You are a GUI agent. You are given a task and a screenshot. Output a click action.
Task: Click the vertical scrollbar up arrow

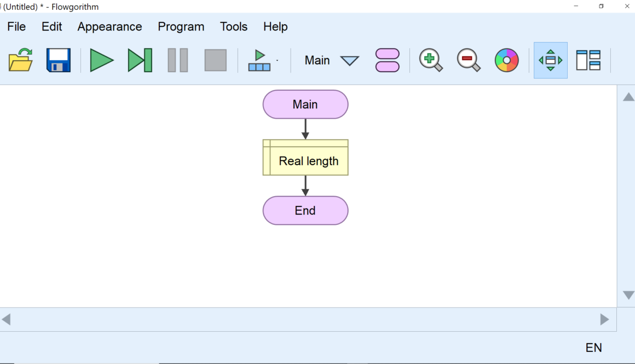coord(628,97)
